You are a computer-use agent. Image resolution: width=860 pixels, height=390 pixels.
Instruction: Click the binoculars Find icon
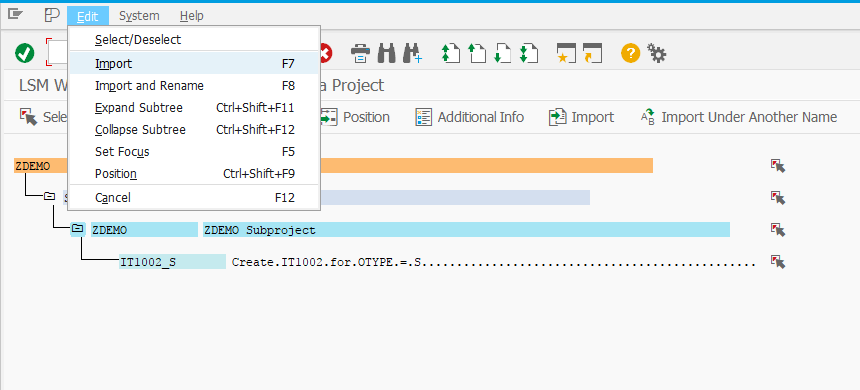pos(387,53)
